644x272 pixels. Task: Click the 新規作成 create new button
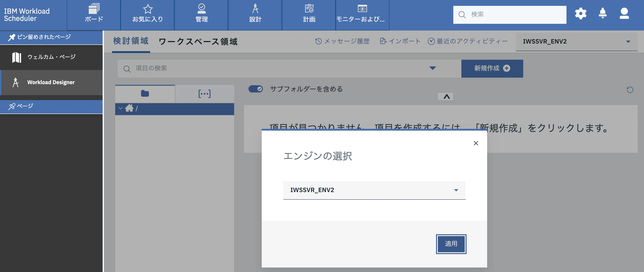pos(492,68)
